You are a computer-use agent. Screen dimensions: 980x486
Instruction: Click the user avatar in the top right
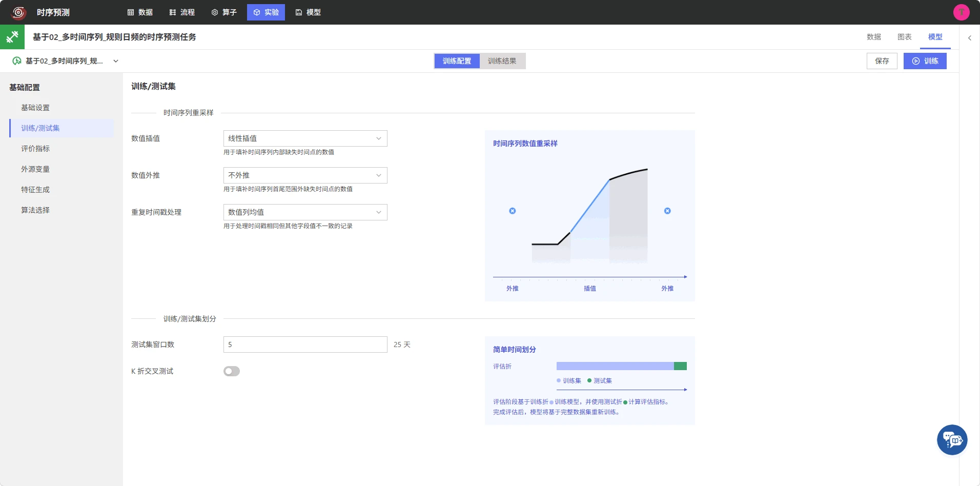961,12
